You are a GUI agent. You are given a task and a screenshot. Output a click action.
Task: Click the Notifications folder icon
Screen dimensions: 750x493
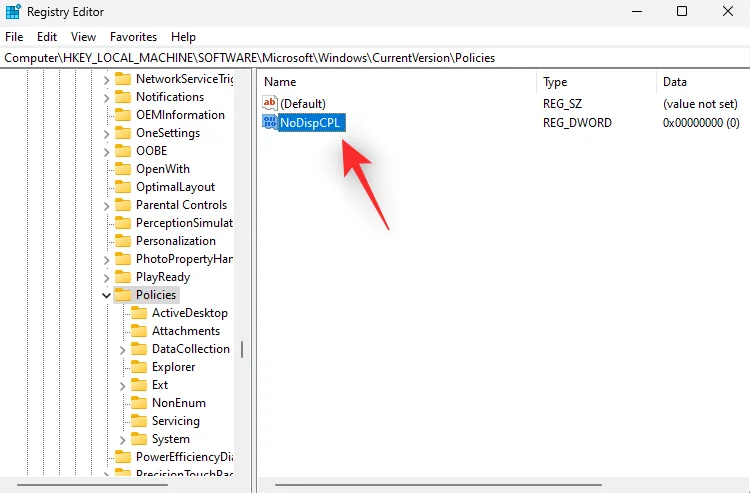tap(123, 97)
